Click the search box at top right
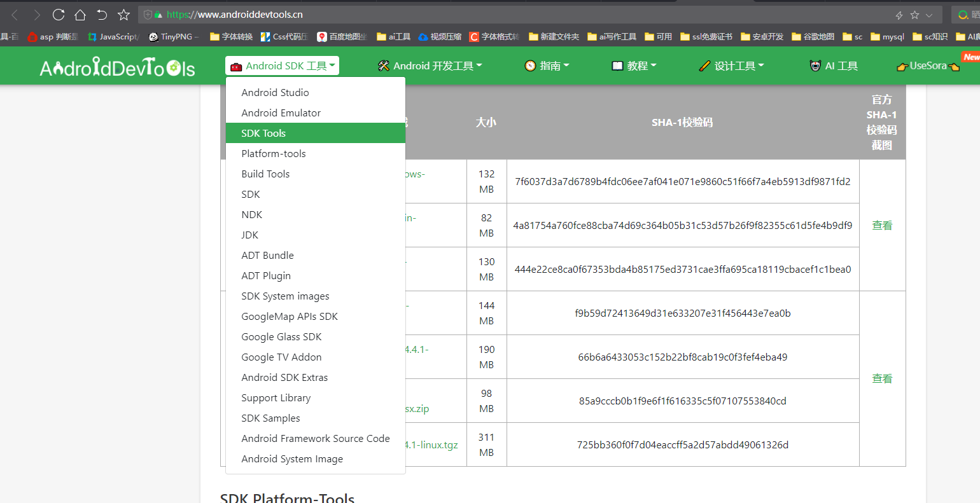Viewport: 980px width, 503px height. pos(966,15)
